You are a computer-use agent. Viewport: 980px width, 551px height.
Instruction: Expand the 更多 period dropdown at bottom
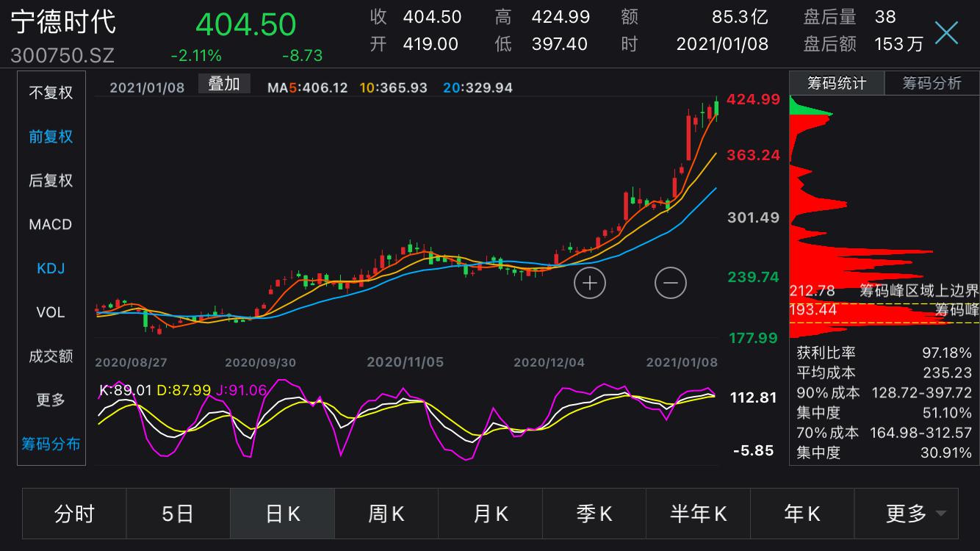pos(907,514)
